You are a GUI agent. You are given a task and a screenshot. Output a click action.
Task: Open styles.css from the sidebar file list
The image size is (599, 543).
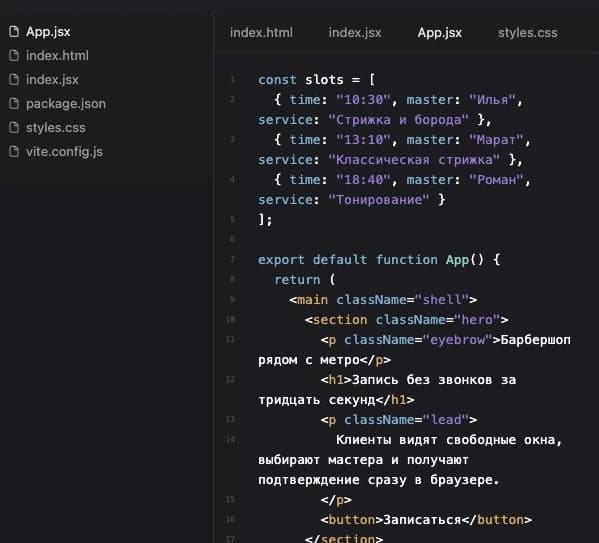pyautogui.click(x=56, y=128)
